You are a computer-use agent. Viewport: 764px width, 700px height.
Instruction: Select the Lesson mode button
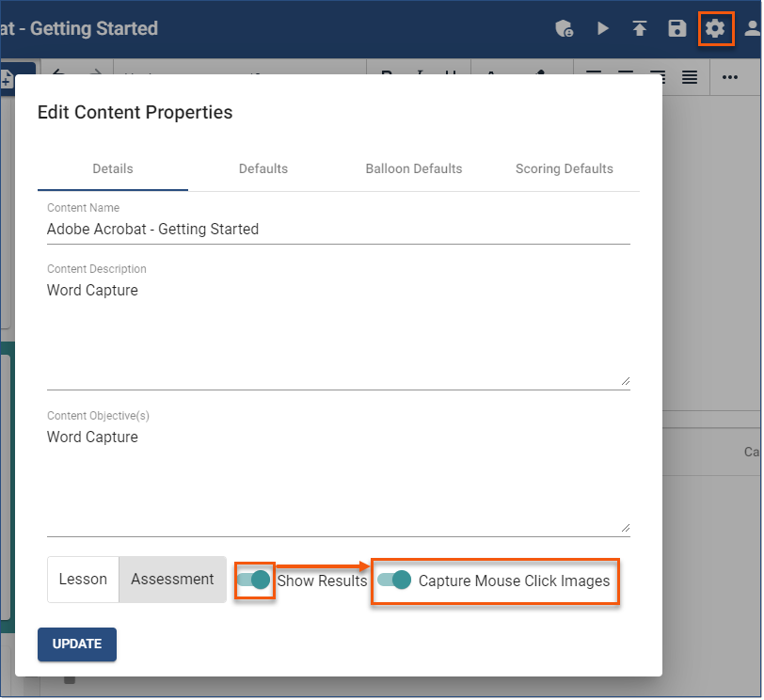(83, 580)
